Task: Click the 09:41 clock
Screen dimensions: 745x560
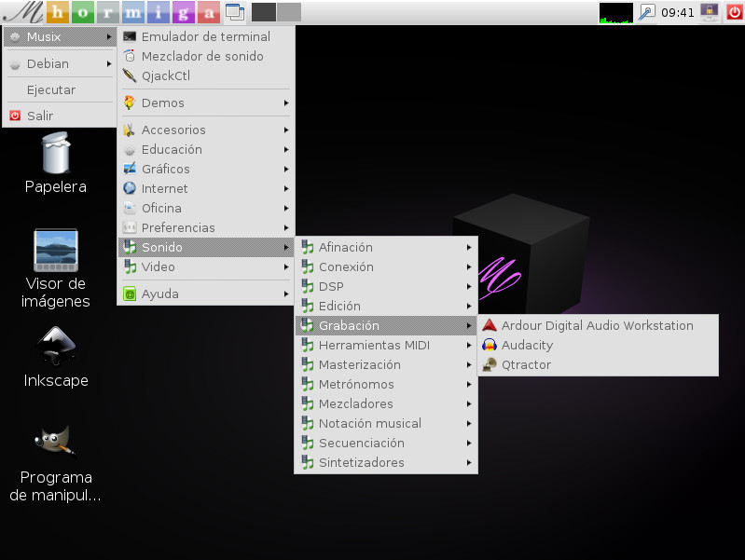Action: 678,13
